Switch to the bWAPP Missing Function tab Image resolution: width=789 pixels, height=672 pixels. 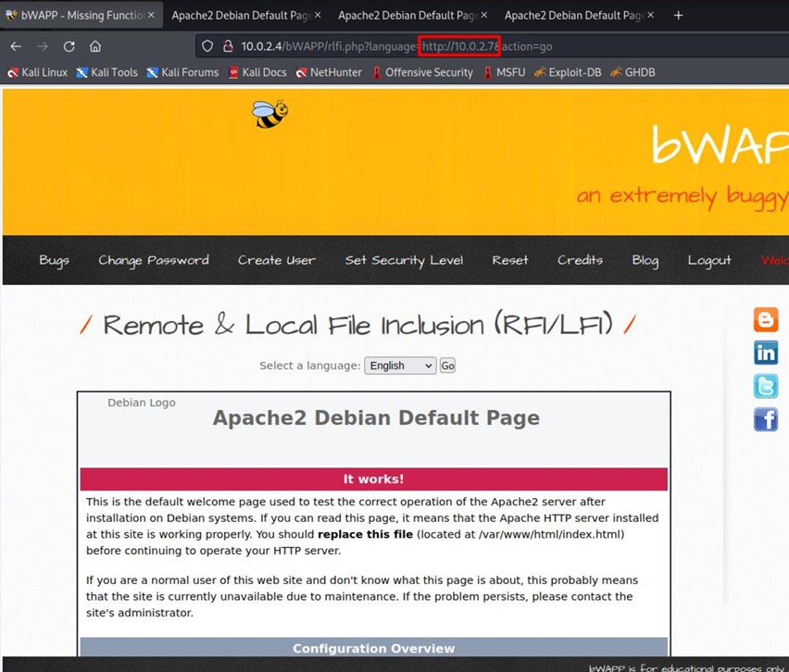(x=82, y=15)
